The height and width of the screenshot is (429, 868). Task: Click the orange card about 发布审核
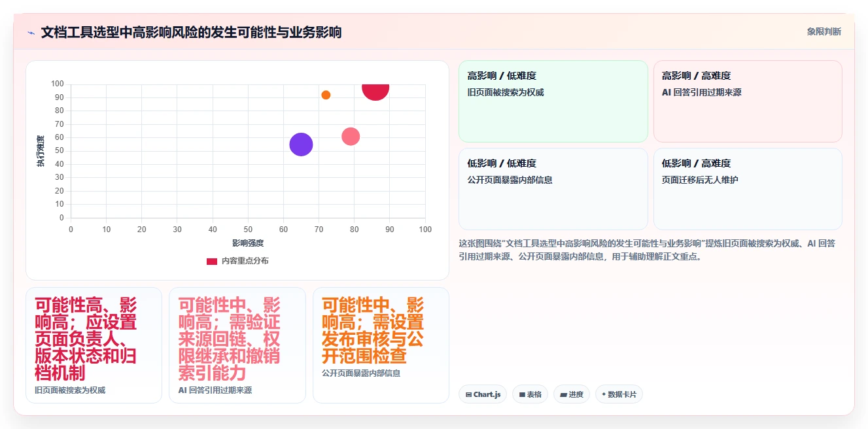[x=381, y=345]
